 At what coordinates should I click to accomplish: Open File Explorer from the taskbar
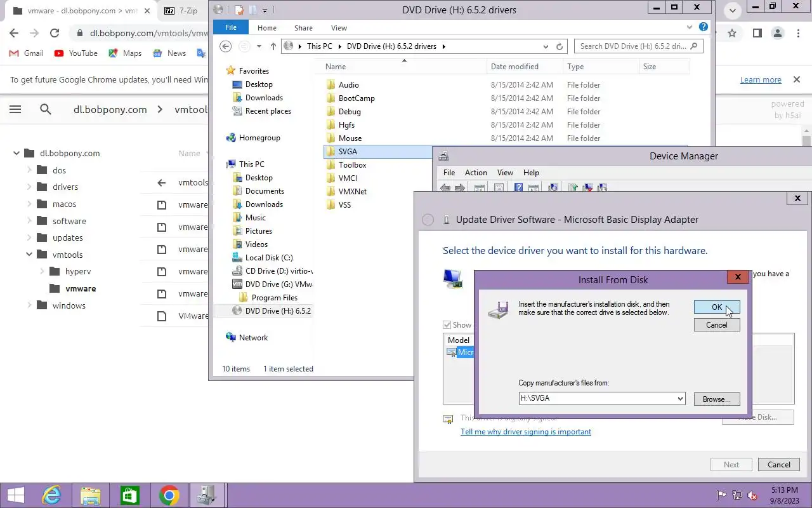(x=91, y=495)
